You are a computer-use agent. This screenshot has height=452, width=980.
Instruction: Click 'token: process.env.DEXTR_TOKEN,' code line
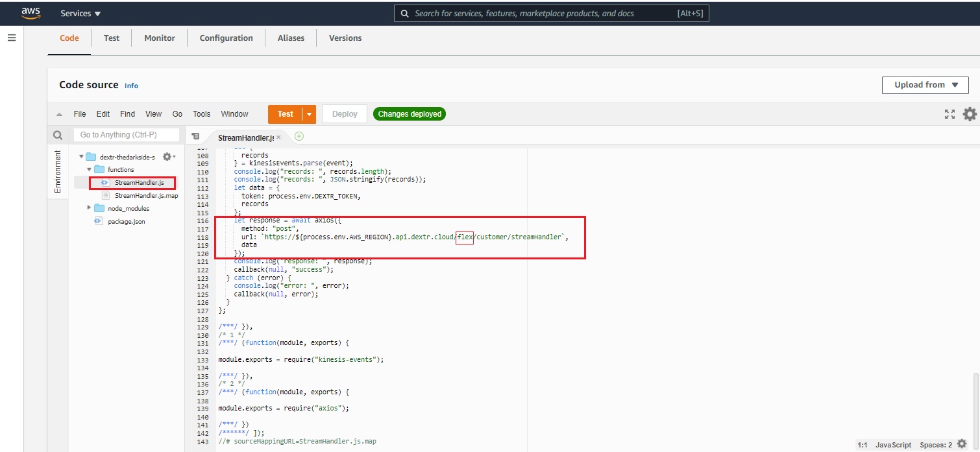click(302, 196)
